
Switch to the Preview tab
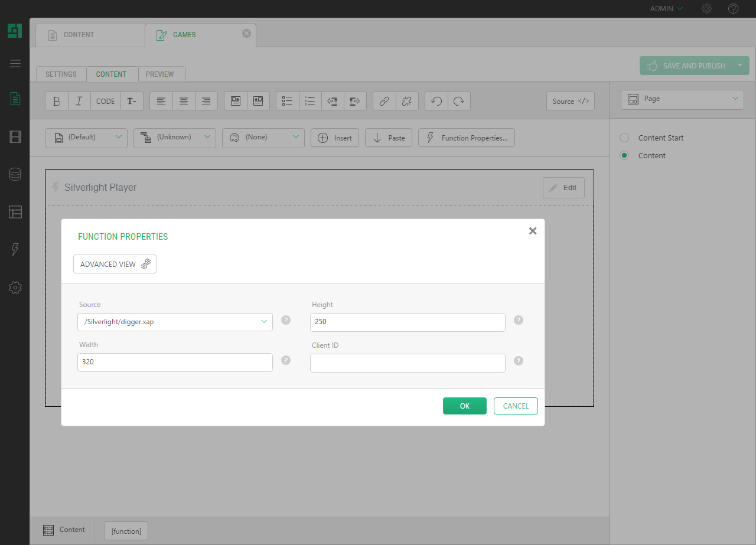point(160,74)
